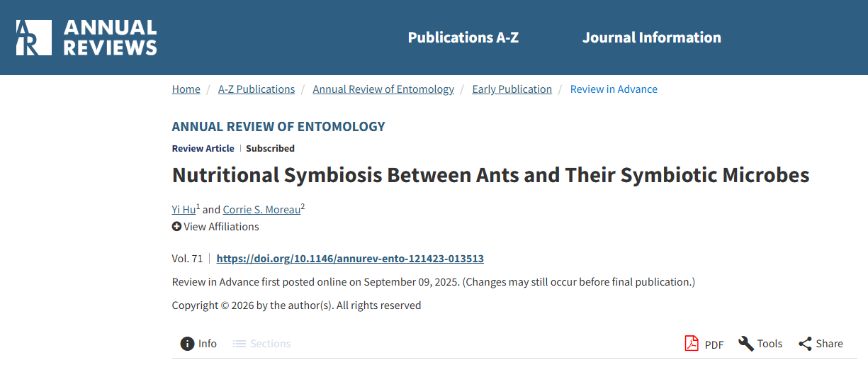868x365 pixels.
Task: Open A-Z Publications breadcrumb link
Action: pos(256,89)
